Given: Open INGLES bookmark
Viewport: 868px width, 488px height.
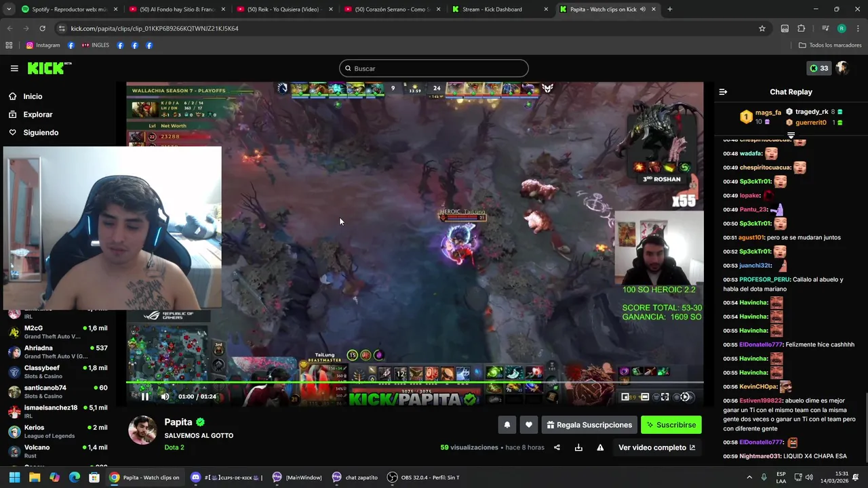Looking at the screenshot, I should click(96, 45).
